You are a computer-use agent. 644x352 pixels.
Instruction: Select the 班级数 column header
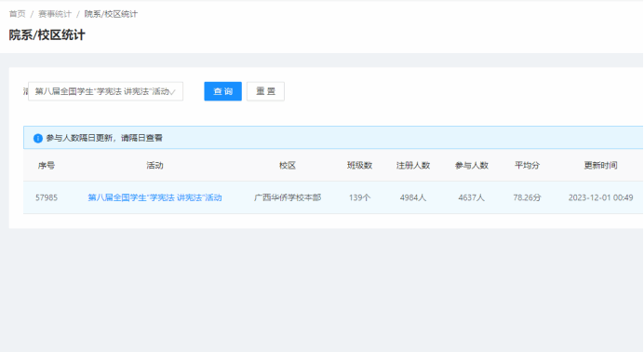[x=360, y=166]
